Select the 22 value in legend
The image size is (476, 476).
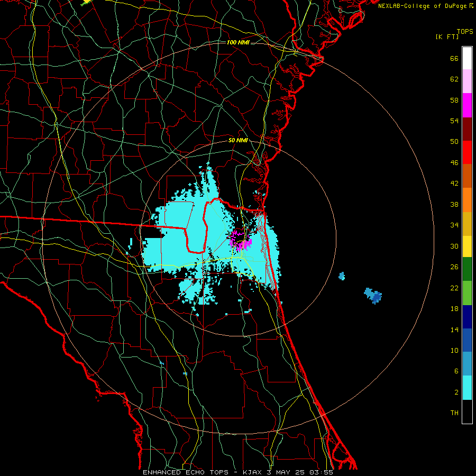pos(454,288)
